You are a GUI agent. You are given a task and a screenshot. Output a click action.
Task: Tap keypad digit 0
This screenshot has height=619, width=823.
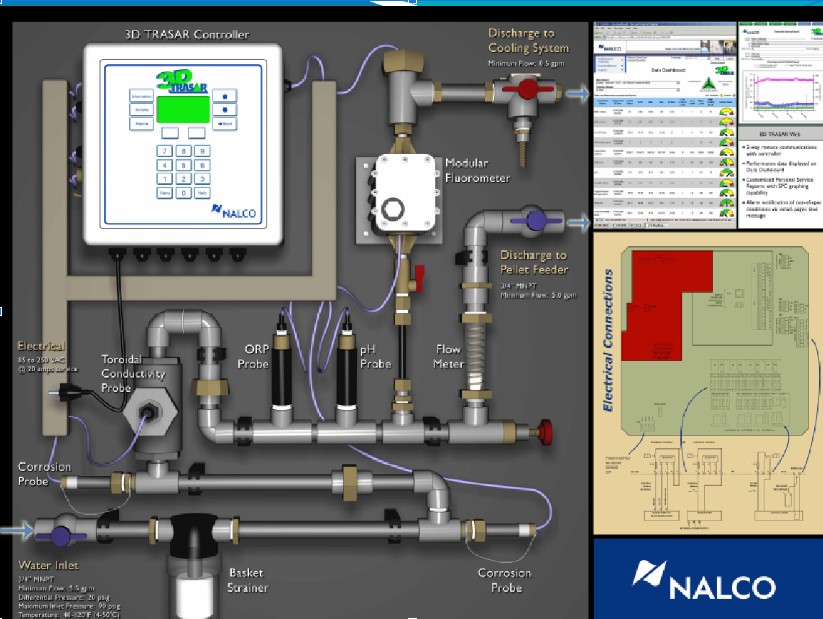click(x=183, y=193)
